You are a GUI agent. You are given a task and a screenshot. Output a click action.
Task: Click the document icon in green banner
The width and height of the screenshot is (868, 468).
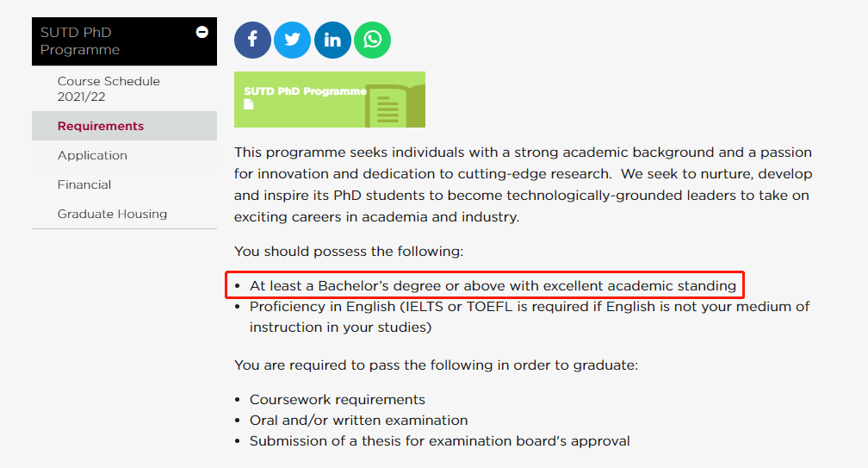tap(249, 104)
